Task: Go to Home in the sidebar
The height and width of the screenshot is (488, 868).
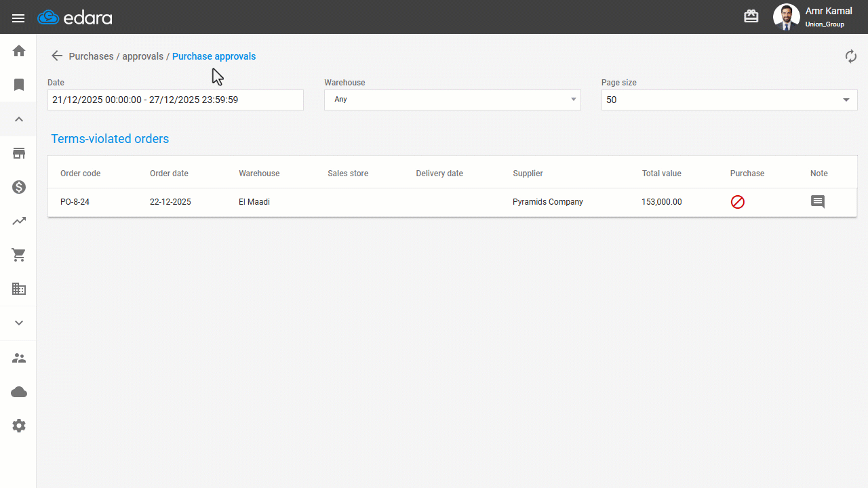Action: (x=19, y=51)
